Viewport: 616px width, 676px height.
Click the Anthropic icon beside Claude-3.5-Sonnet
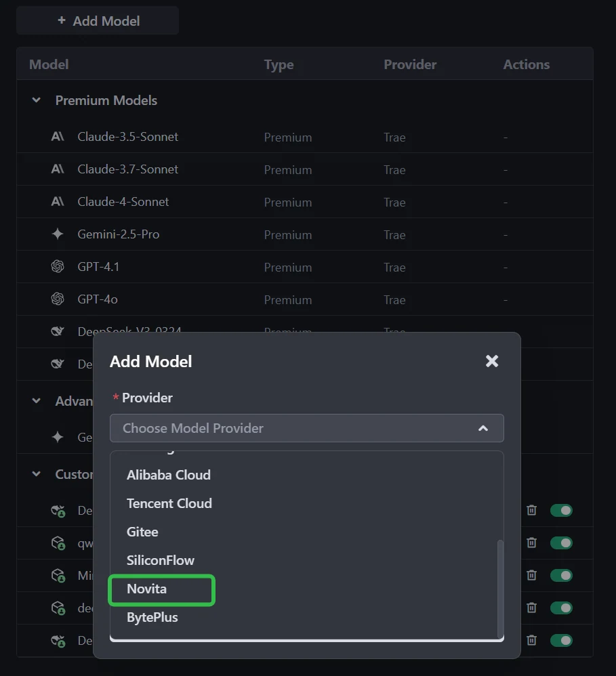pos(58,137)
